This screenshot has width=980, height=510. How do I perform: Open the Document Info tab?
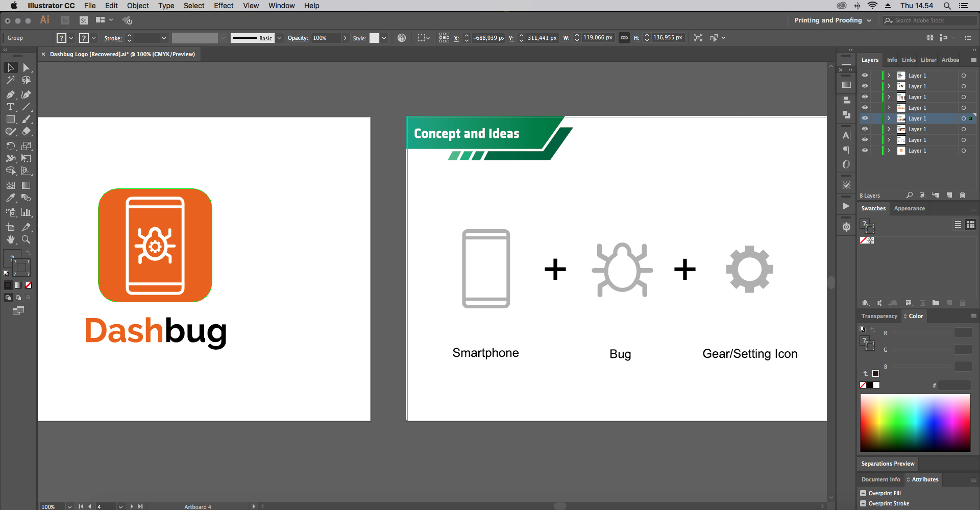[x=881, y=479]
